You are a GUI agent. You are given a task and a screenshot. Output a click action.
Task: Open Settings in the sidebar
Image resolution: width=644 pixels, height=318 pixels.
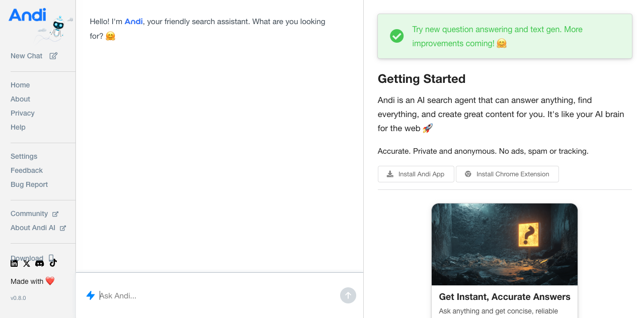[x=24, y=156]
